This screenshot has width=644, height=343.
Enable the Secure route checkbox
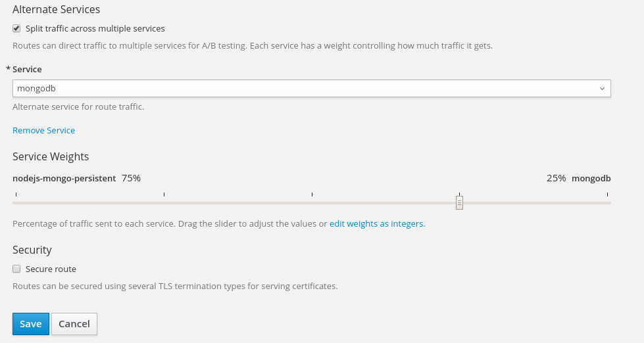[16, 269]
